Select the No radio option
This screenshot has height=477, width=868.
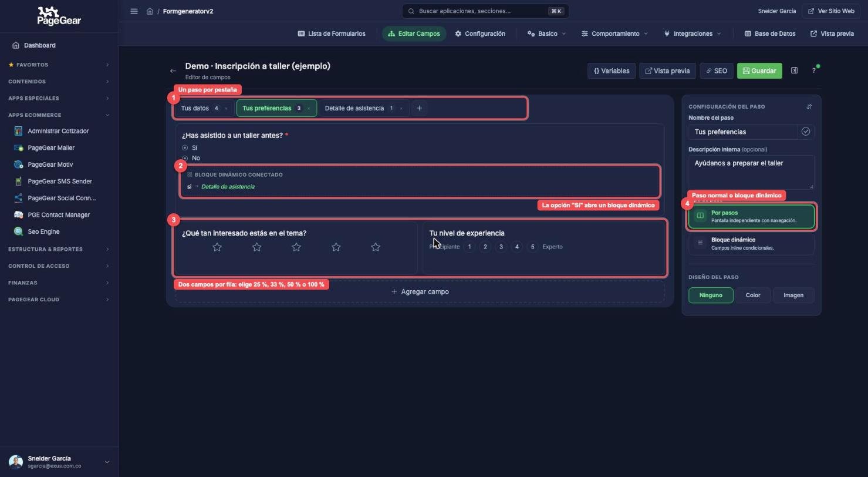(185, 158)
